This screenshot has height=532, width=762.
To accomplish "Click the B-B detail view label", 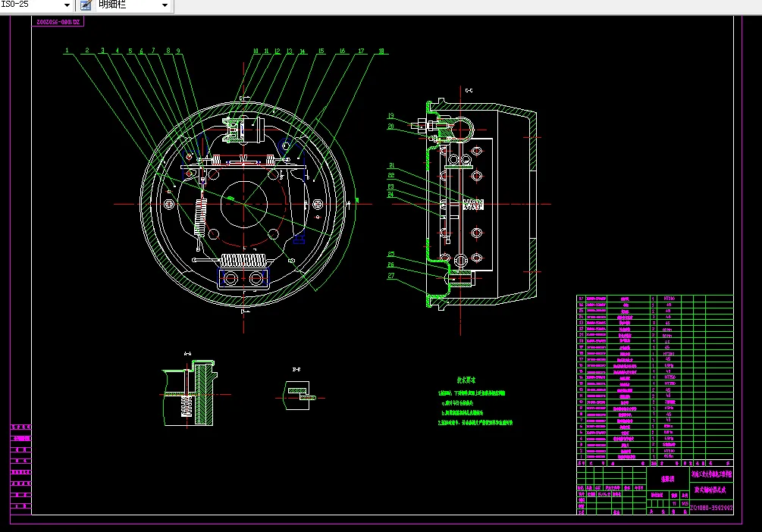I will click(x=296, y=369).
